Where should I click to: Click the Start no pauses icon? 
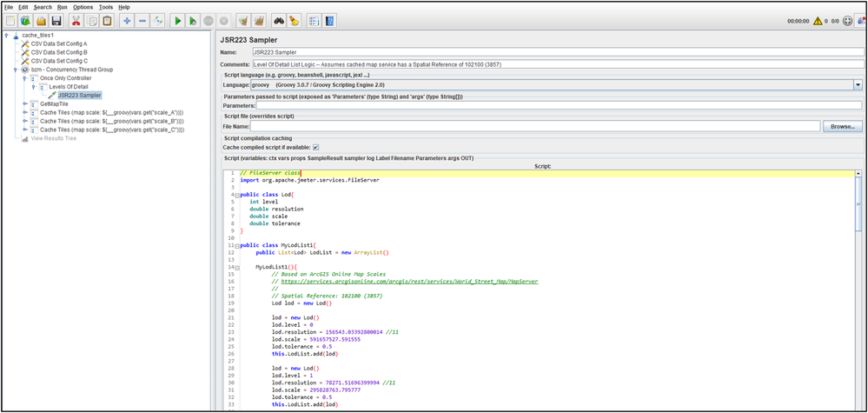pyautogui.click(x=193, y=20)
